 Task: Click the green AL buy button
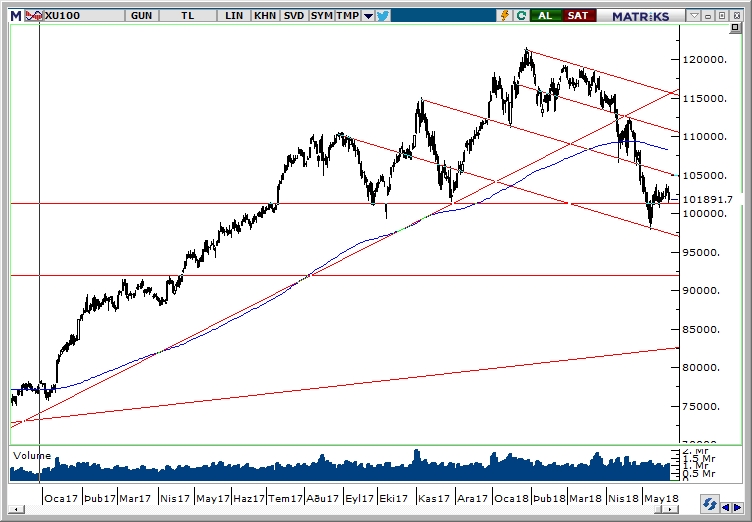tap(545, 16)
